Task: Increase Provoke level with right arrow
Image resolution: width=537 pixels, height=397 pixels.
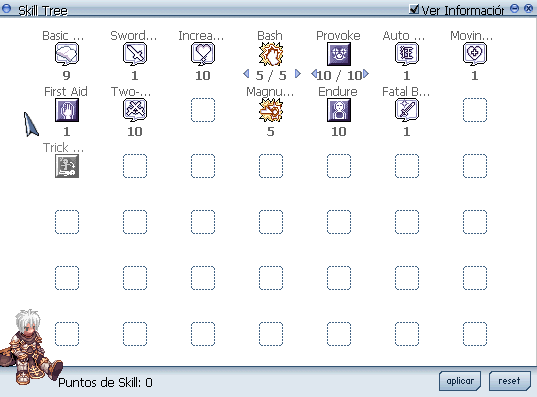Action: 366,74
